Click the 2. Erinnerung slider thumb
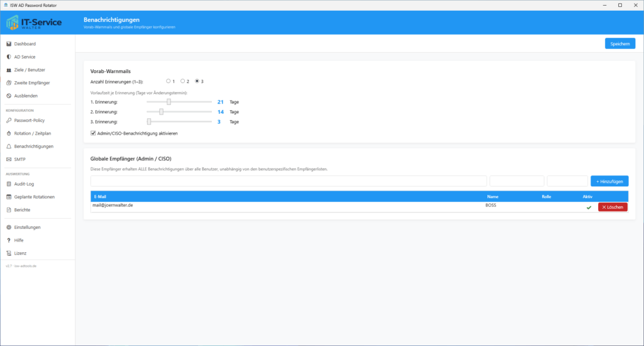Viewport: 644px width, 346px height. pyautogui.click(x=162, y=112)
